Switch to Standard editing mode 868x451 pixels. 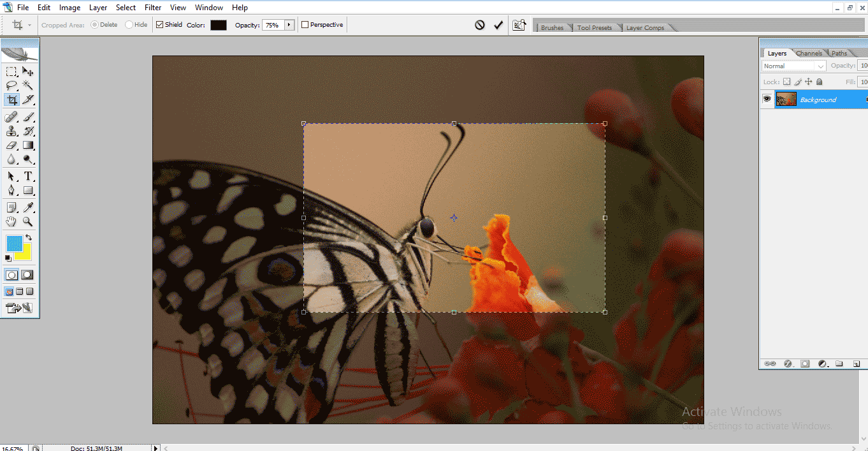click(x=11, y=275)
